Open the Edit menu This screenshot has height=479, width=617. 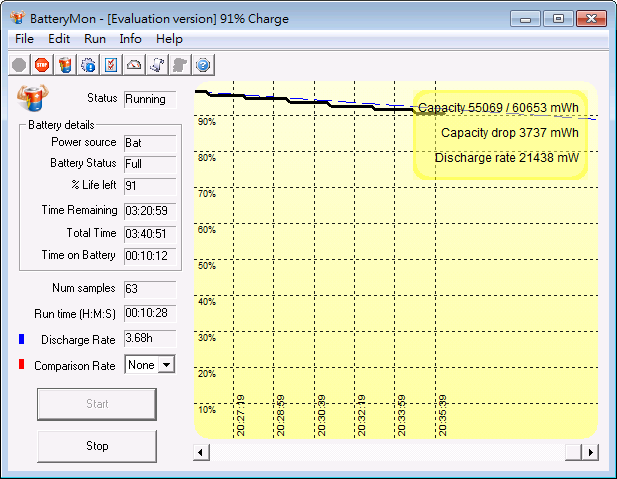[59, 39]
